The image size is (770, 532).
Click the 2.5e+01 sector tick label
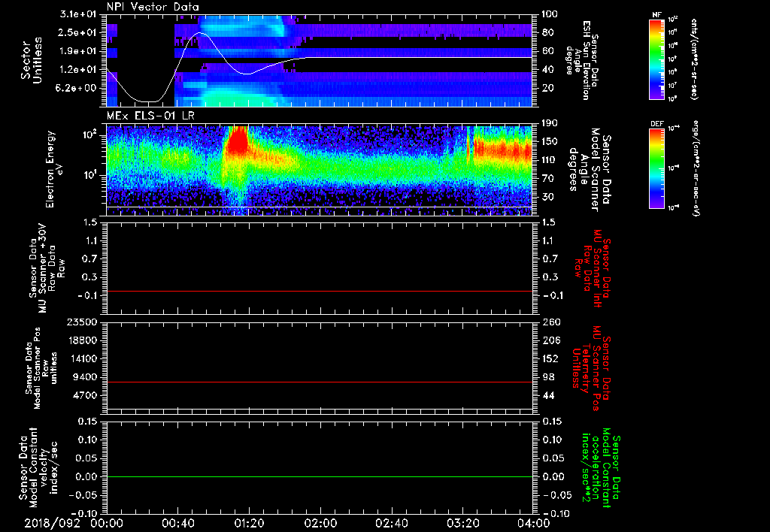pyautogui.click(x=80, y=32)
